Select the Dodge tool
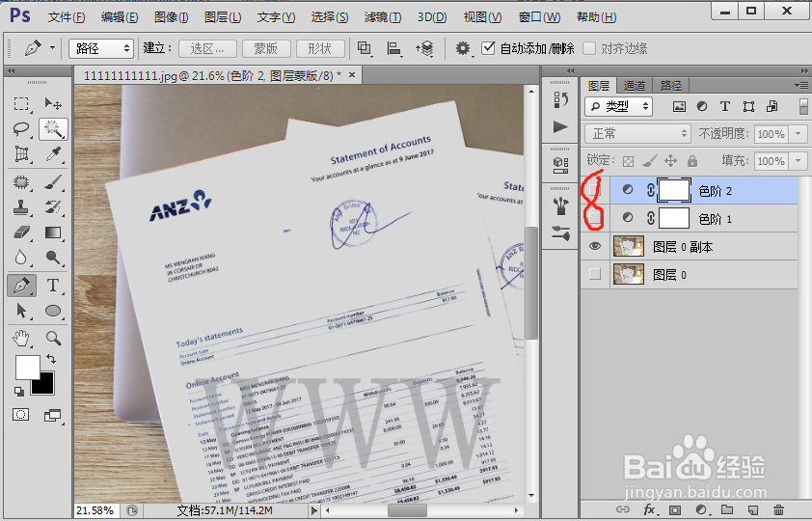 (x=53, y=257)
